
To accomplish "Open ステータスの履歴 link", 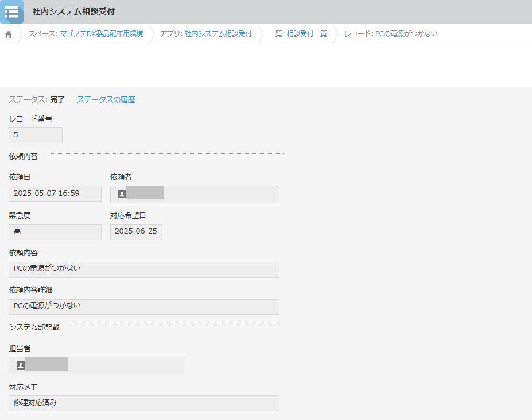I will click(x=106, y=99).
